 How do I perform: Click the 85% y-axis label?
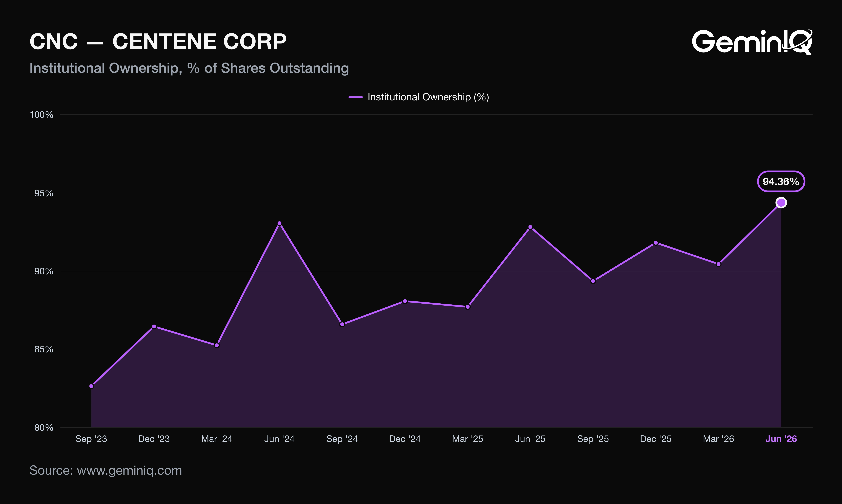point(44,349)
